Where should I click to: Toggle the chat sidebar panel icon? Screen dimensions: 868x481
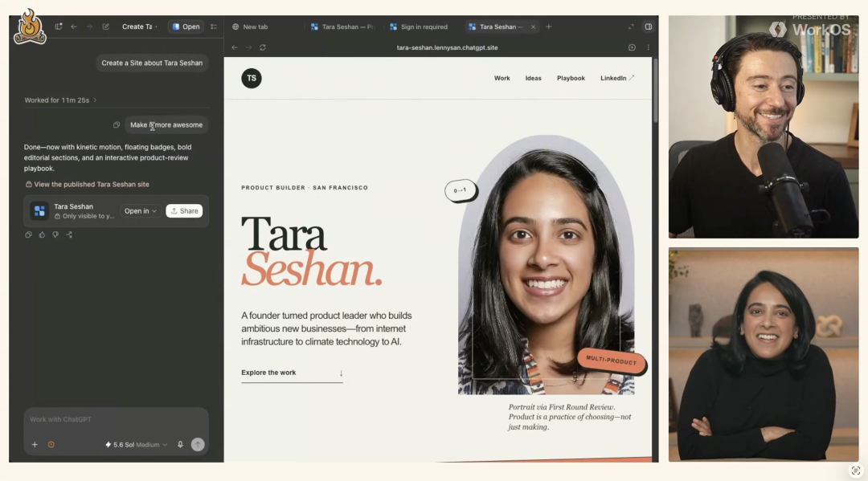[58, 26]
